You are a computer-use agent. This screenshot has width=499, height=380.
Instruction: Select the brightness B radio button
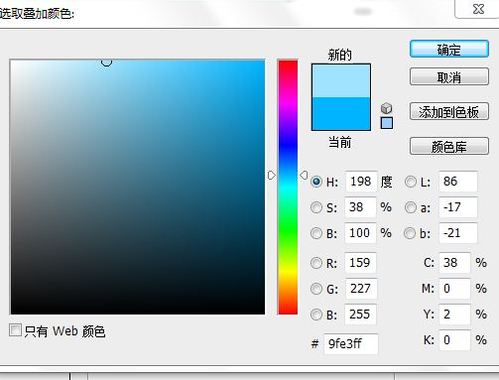(316, 233)
